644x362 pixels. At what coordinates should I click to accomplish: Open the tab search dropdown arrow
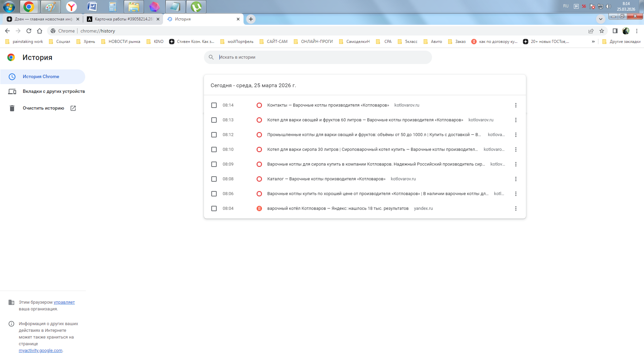click(x=600, y=19)
